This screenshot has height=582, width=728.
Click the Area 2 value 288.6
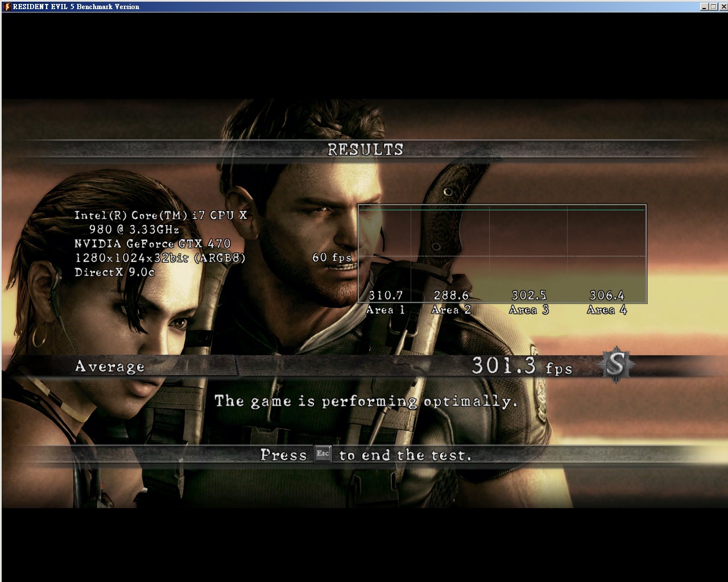point(452,296)
